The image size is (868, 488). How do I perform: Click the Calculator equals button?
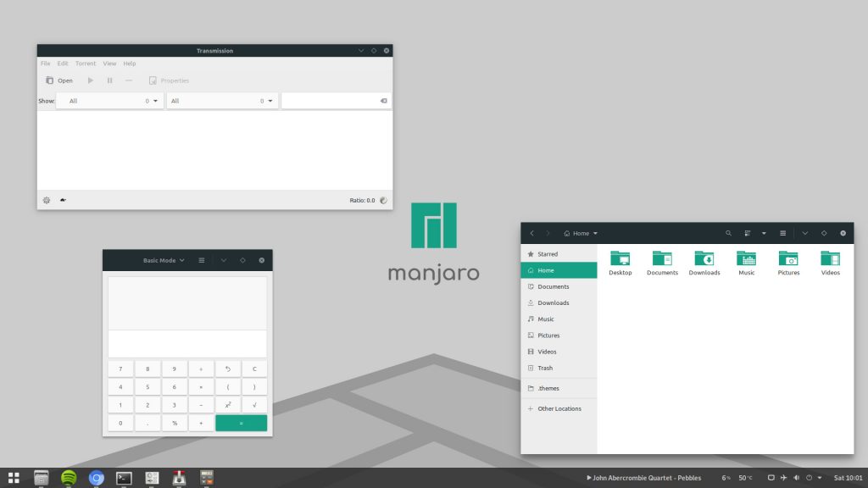241,424
